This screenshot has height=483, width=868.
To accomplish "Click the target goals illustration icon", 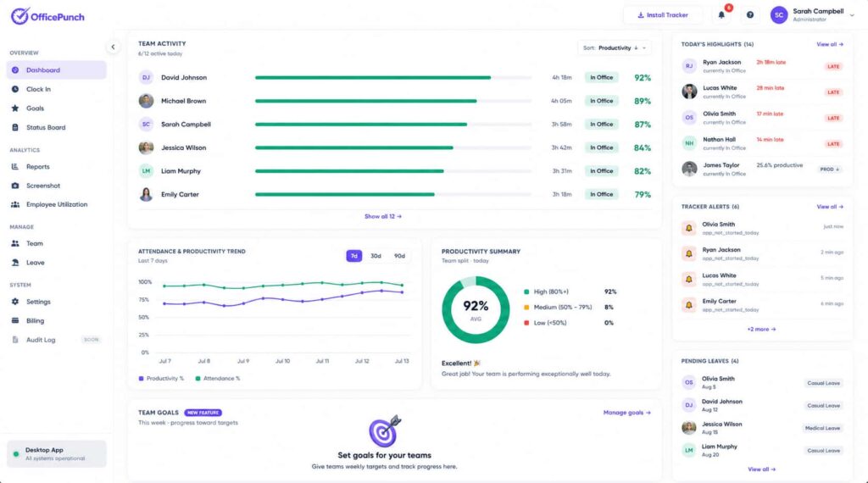I will pos(385,431).
